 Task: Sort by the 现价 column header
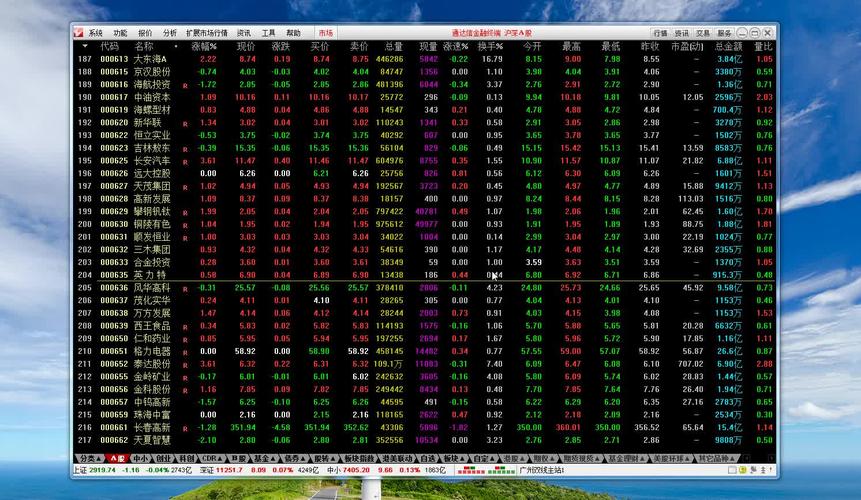pyautogui.click(x=246, y=46)
